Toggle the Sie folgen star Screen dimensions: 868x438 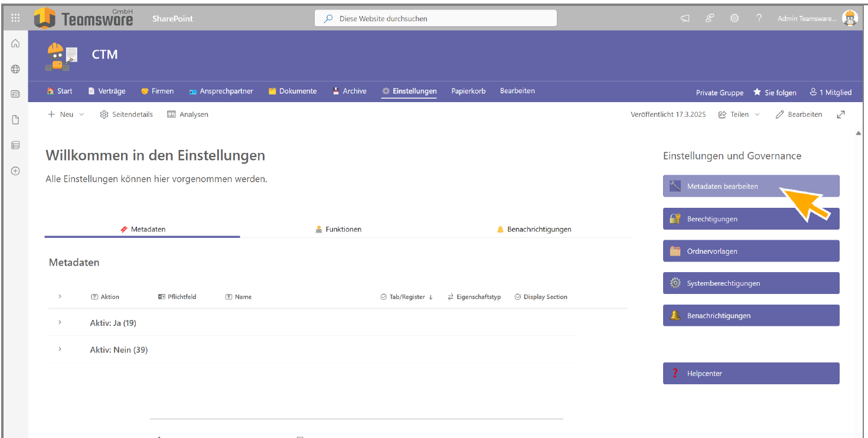tap(775, 93)
